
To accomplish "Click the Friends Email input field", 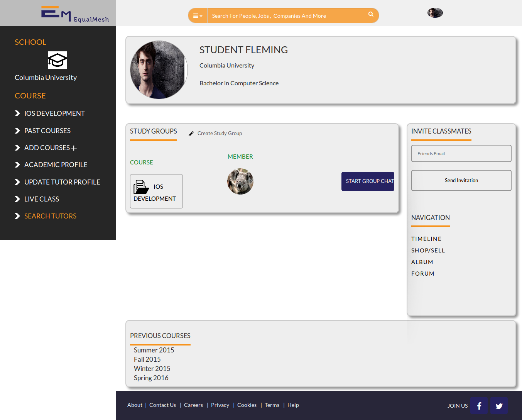I will [x=461, y=153].
